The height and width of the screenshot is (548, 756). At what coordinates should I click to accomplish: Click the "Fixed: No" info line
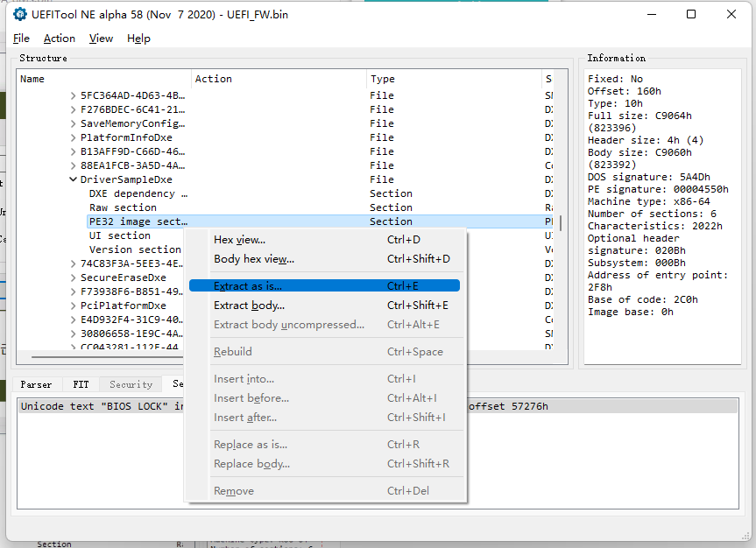tap(615, 79)
